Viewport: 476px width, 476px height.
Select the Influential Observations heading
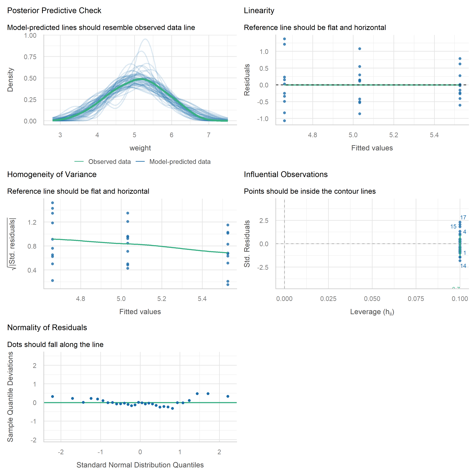286,174
